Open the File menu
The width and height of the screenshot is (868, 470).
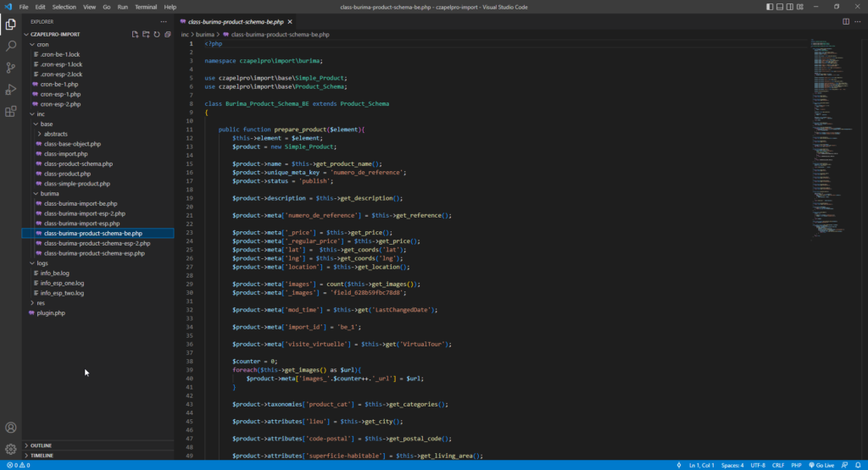pyautogui.click(x=24, y=7)
